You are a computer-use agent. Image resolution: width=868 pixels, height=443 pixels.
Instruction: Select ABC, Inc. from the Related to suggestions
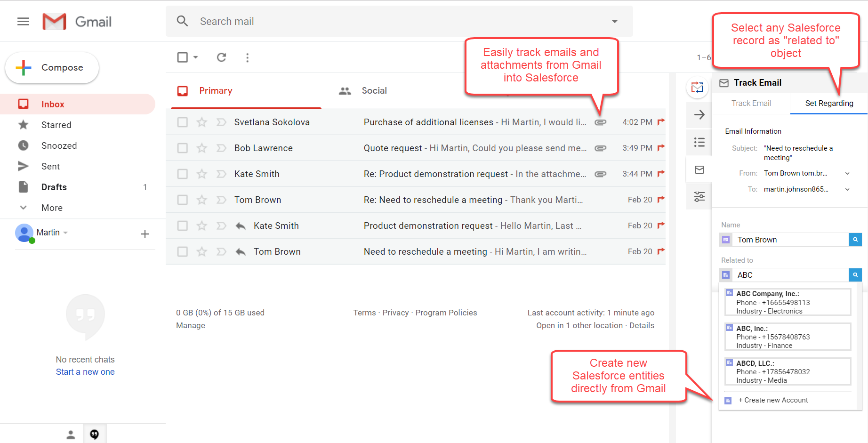(x=787, y=337)
